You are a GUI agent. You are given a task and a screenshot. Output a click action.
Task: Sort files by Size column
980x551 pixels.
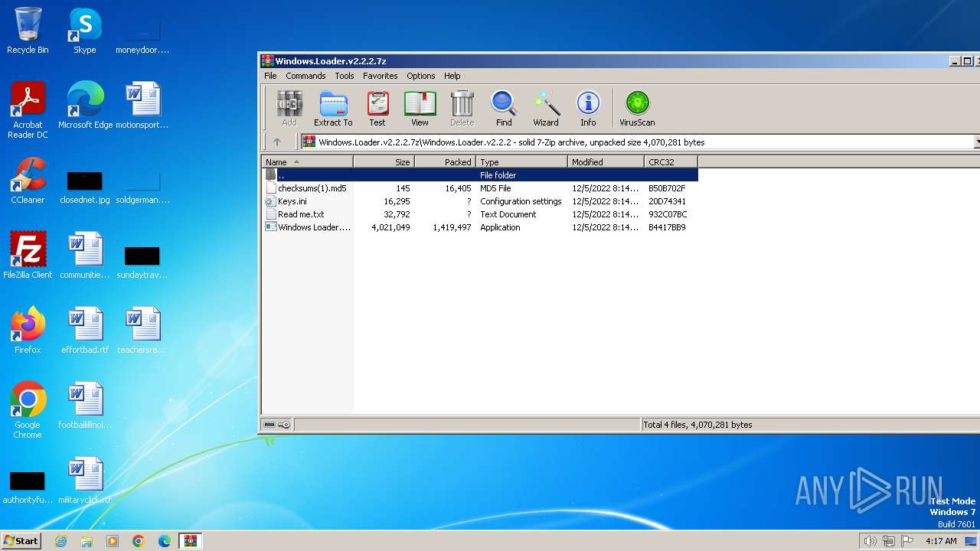click(x=384, y=162)
